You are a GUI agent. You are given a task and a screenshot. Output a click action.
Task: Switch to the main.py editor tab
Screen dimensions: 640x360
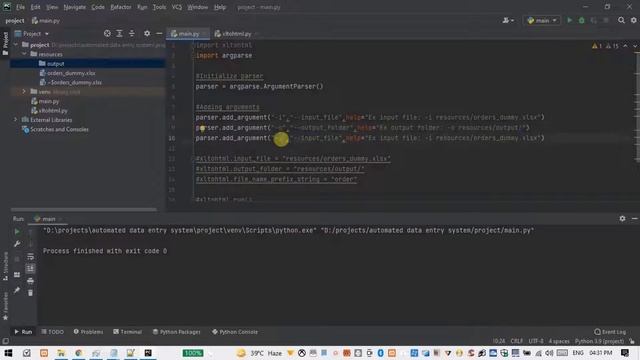pos(188,34)
